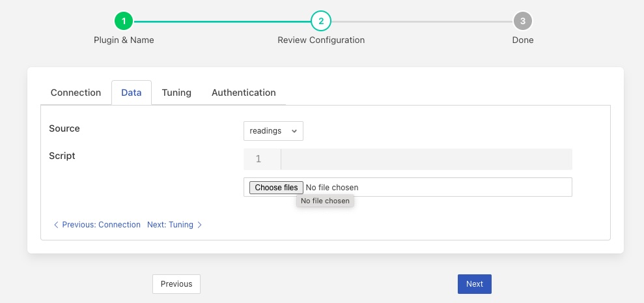644x303 pixels.
Task: Click the 'Plugin & Name' step label
Action: click(x=124, y=40)
